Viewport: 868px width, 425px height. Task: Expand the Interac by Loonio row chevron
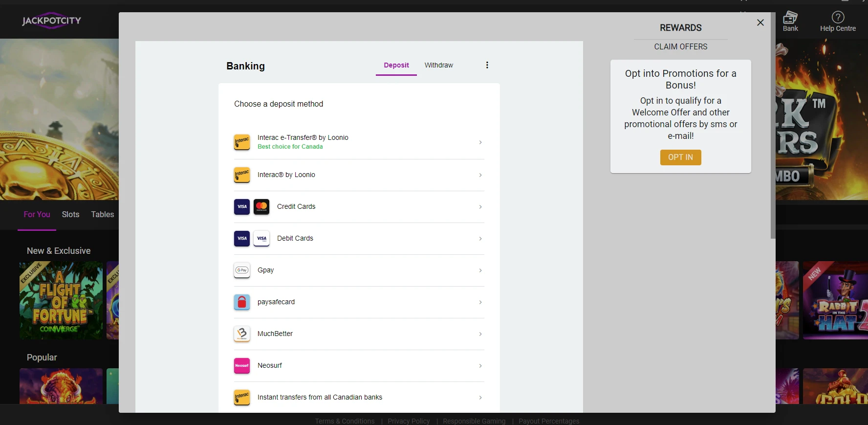[480, 175]
